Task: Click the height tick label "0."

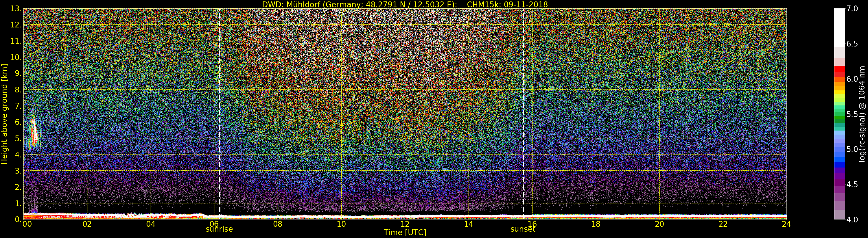Action: (x=18, y=219)
